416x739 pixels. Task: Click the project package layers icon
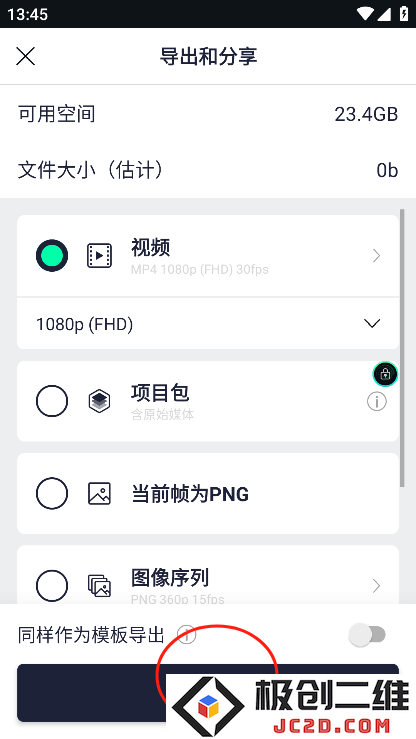pyautogui.click(x=99, y=402)
